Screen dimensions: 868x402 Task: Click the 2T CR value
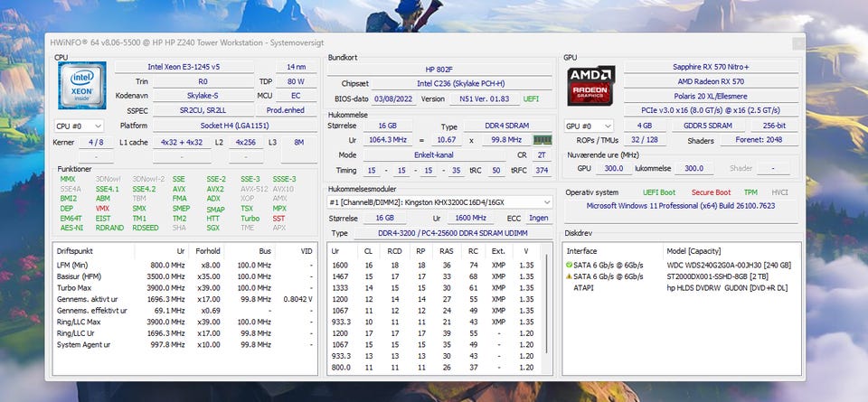tap(542, 155)
